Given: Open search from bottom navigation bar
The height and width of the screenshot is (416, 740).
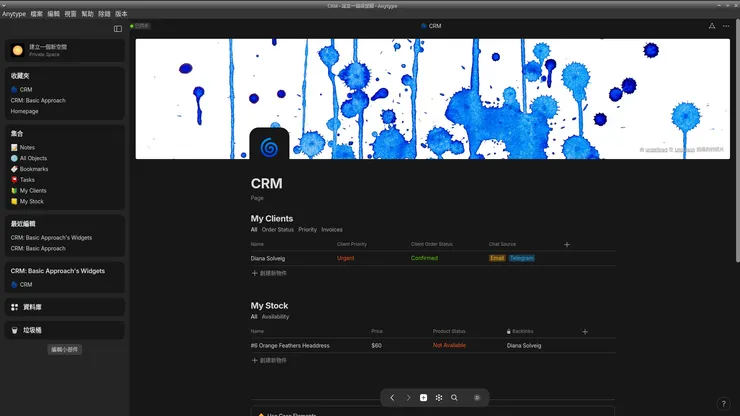Looking at the screenshot, I should pyautogui.click(x=454, y=398).
